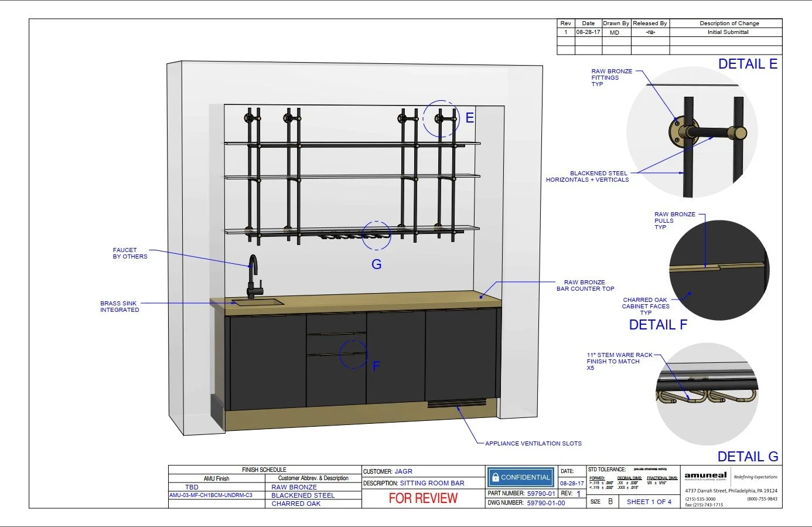Click the 'FINISH SCHEDULE' table header
This screenshot has height=527, width=812.
264,470
